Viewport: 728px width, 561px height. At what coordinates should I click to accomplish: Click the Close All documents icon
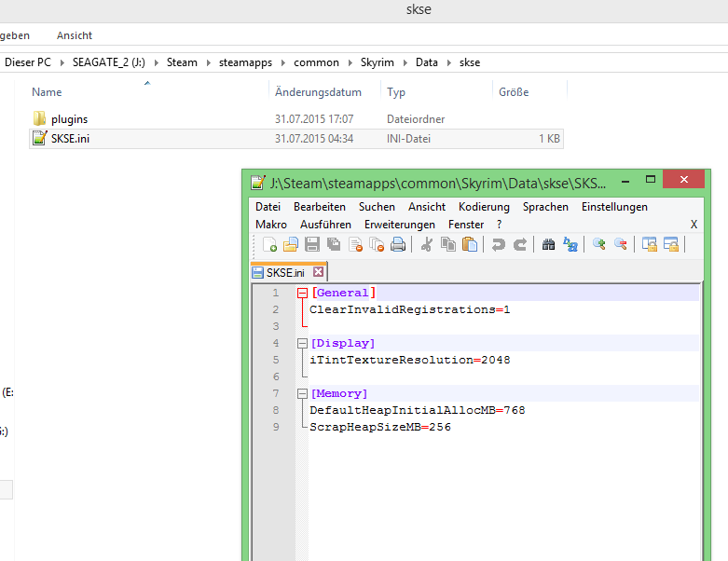[x=377, y=244]
